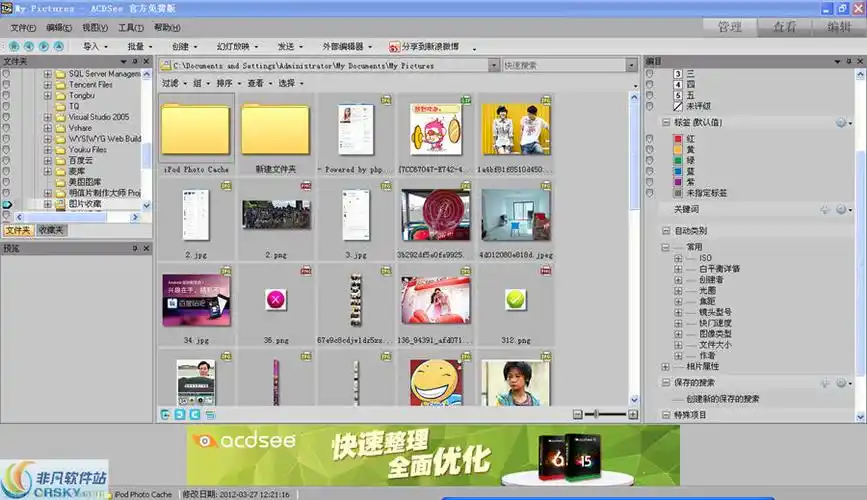Toggle easy-select marker beside 绿 label
The height and width of the screenshot is (500, 867).
[x=650, y=160]
